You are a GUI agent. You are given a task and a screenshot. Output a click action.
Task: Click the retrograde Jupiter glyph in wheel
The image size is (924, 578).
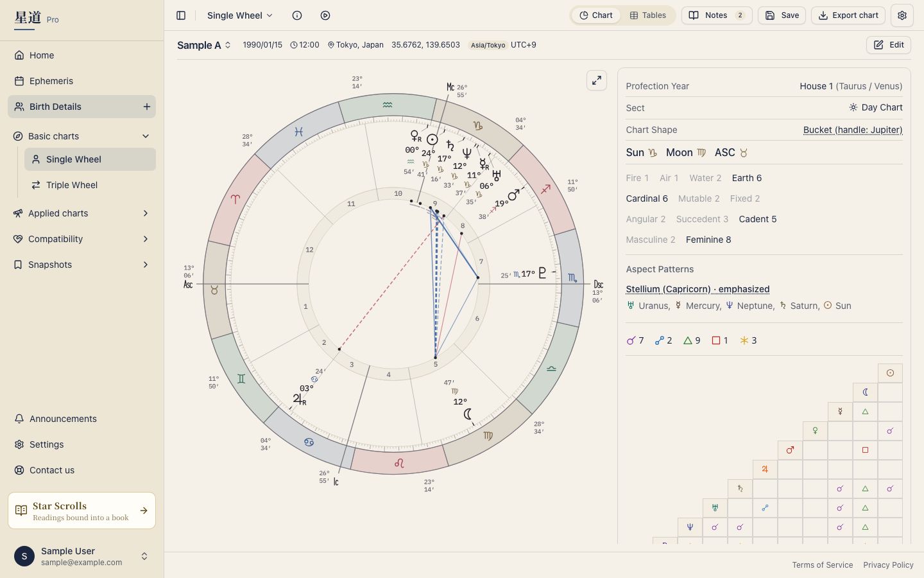(x=299, y=399)
